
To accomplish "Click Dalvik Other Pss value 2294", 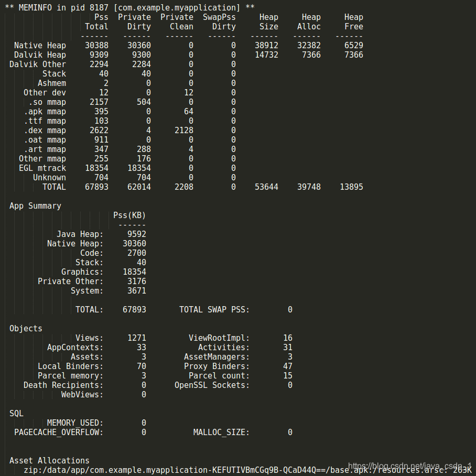I will (x=99, y=64).
